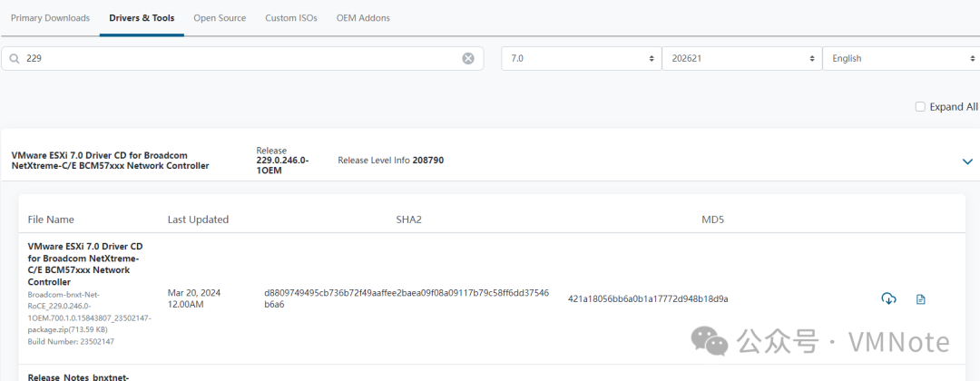
Task: Click the Last Updated column header
Action: pyautogui.click(x=198, y=220)
